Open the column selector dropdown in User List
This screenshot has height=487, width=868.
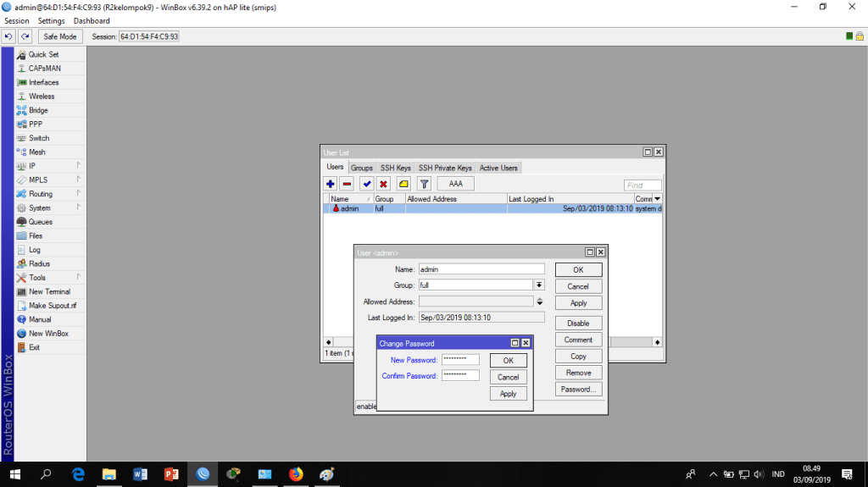tap(657, 198)
